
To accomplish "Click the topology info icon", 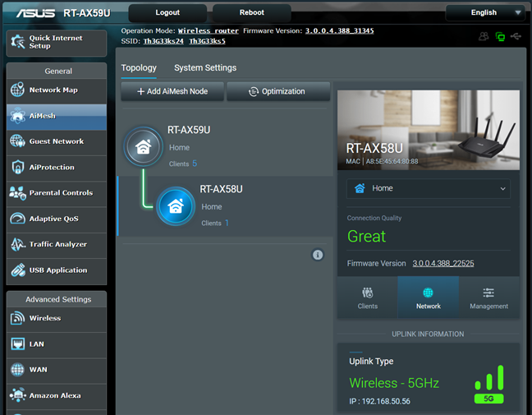I will pyautogui.click(x=318, y=255).
